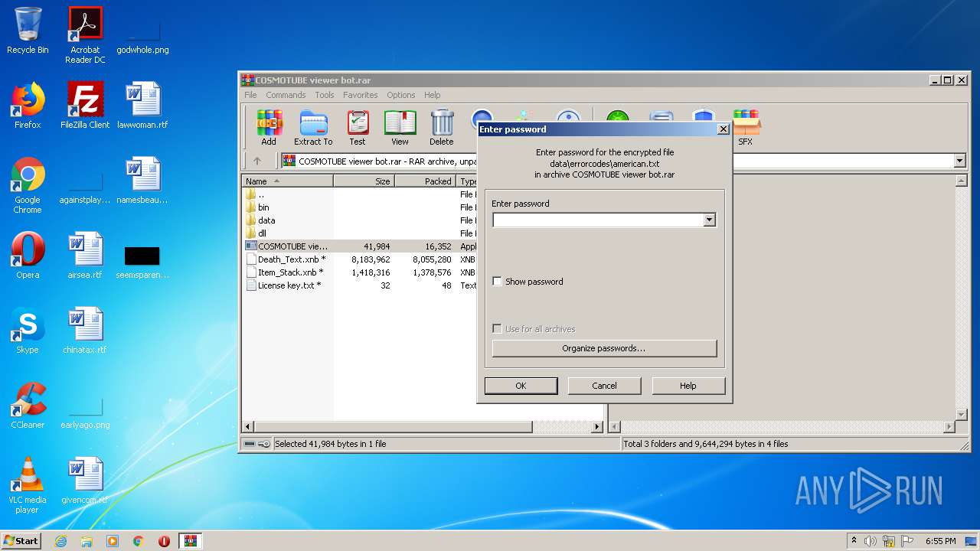Screen dimensions: 980x551
Task: Sort the file list by the Packed column
Action: (426, 181)
